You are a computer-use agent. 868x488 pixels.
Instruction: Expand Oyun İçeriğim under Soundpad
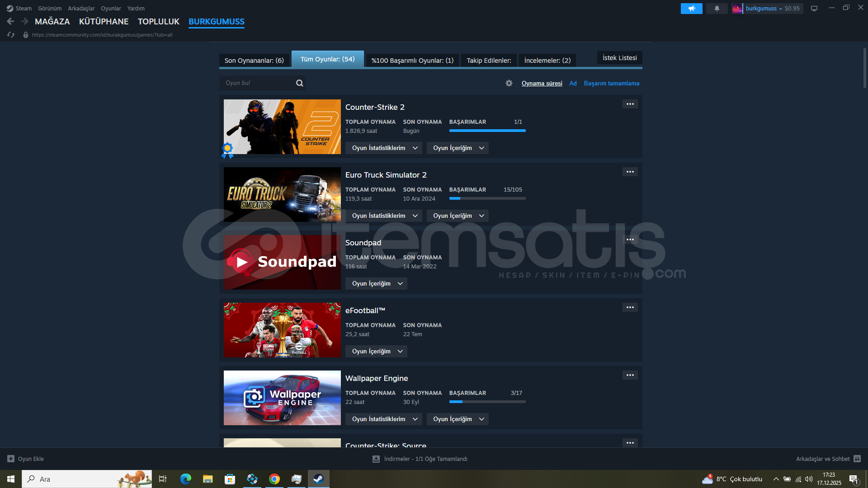point(376,284)
